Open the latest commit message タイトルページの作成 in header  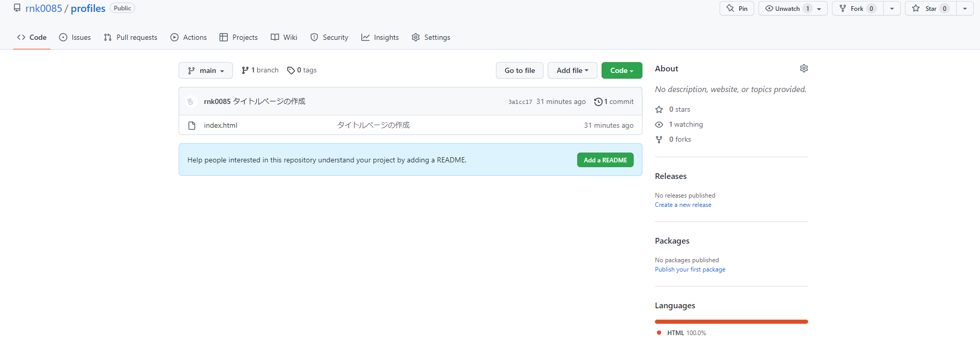pos(269,101)
